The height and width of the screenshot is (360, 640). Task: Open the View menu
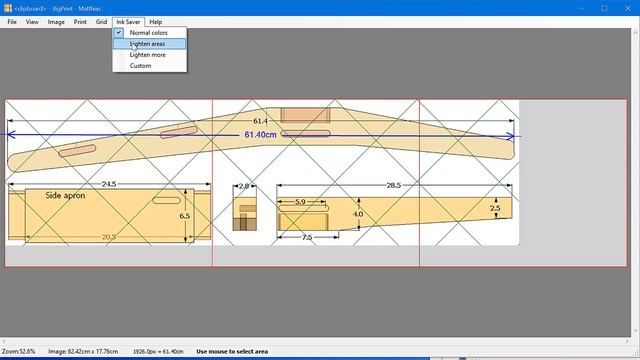tap(32, 22)
